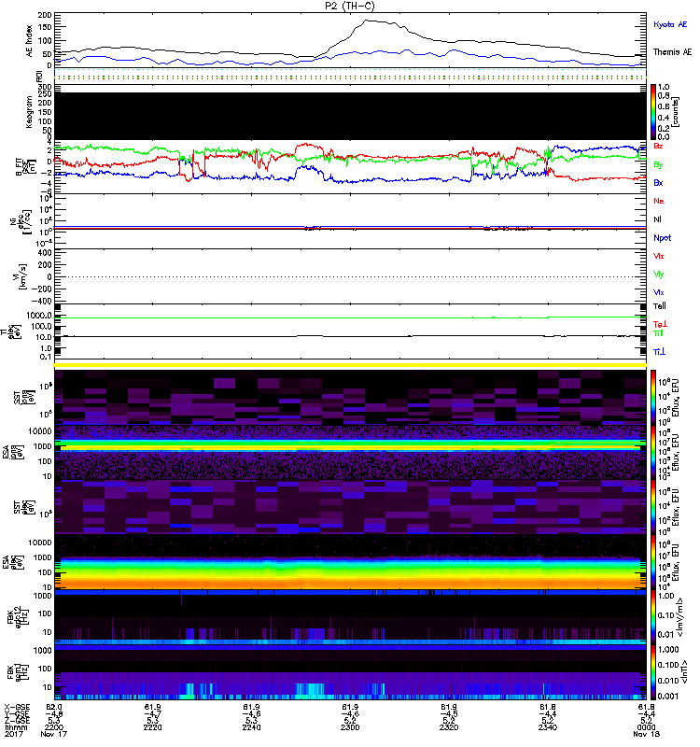Click the black Keogram panel
Viewport: 700px width, 747px height.
click(350, 116)
